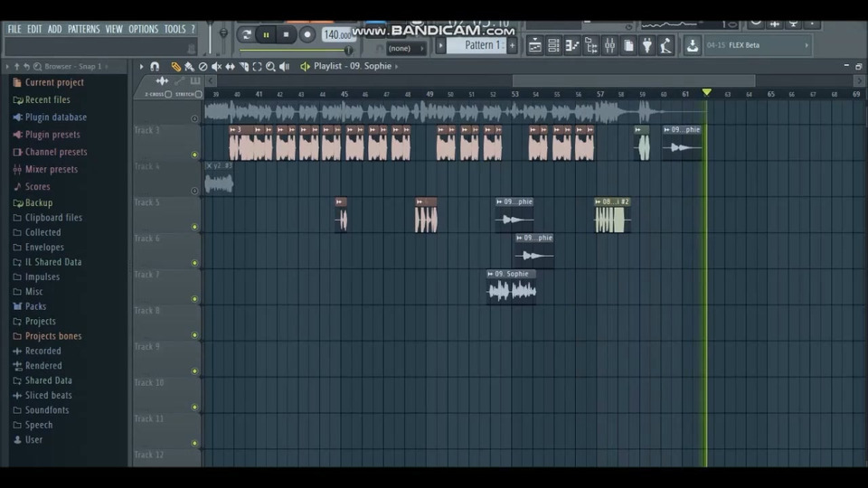Open the Mixer window
The image size is (868, 488).
pos(609,45)
